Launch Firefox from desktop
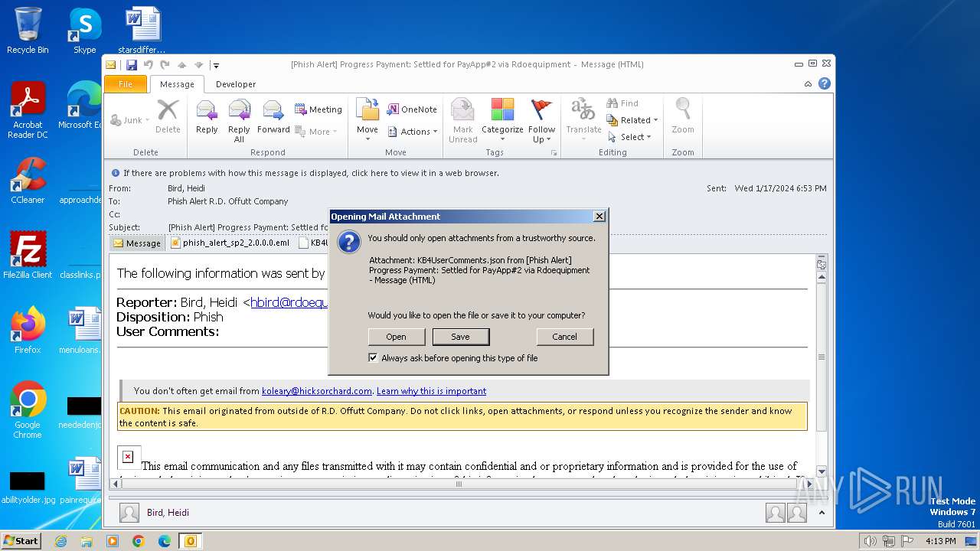Screen dimensions: 980x551 pyautogui.click(x=28, y=331)
